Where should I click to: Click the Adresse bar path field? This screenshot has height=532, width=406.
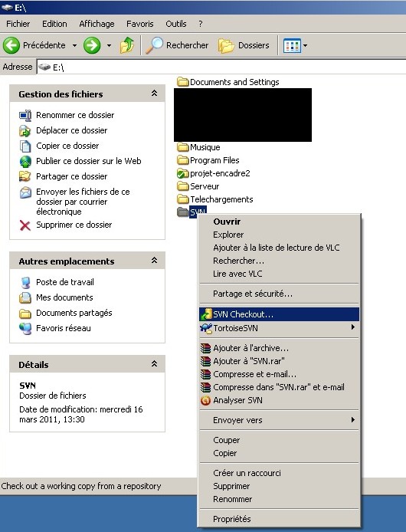tap(221, 67)
